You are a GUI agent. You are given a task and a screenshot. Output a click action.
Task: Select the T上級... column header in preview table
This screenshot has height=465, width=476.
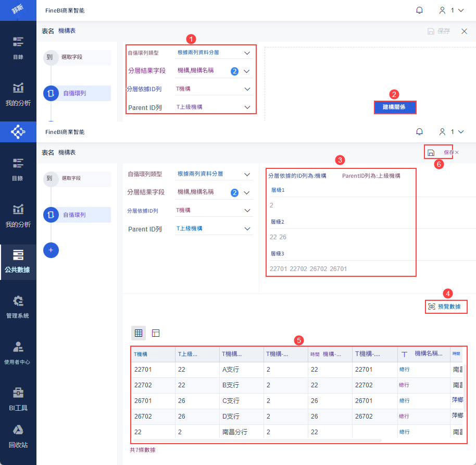coord(196,354)
